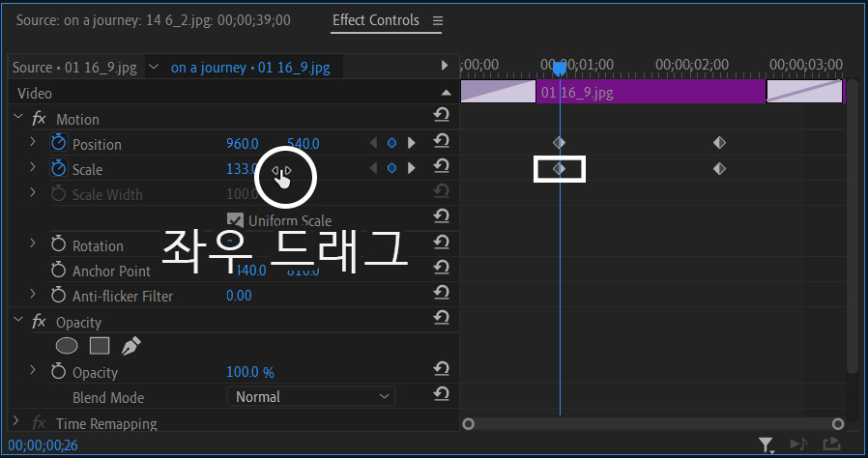
Task: Collapse the Opacity effect group
Action: pyautogui.click(x=18, y=320)
